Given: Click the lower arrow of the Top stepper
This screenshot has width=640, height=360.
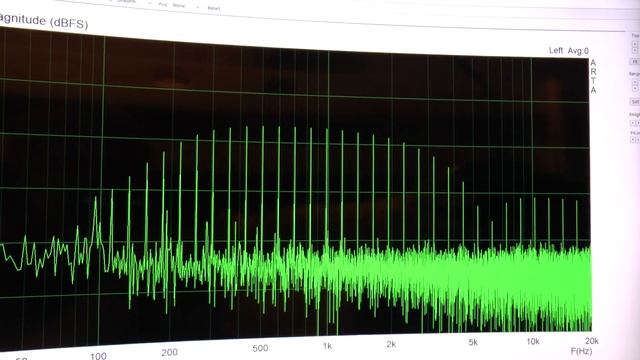Looking at the screenshot, I should click(635, 50).
